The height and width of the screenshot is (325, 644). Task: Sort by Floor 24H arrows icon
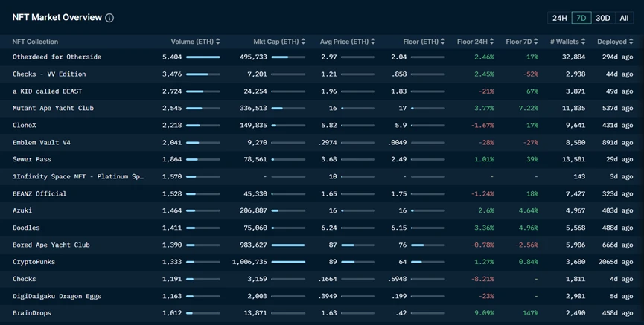[491, 42]
